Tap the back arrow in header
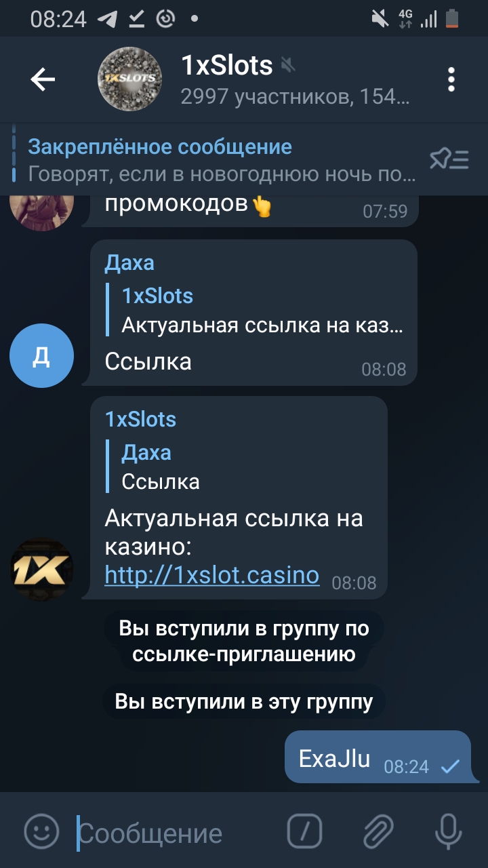This screenshot has height=868, width=488. pyautogui.click(x=43, y=80)
